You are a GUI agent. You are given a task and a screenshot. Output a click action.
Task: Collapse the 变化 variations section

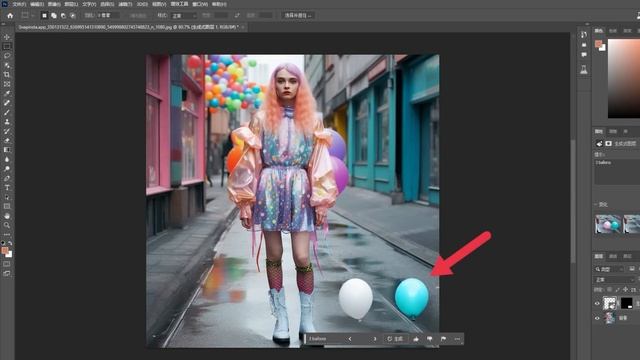(596, 204)
